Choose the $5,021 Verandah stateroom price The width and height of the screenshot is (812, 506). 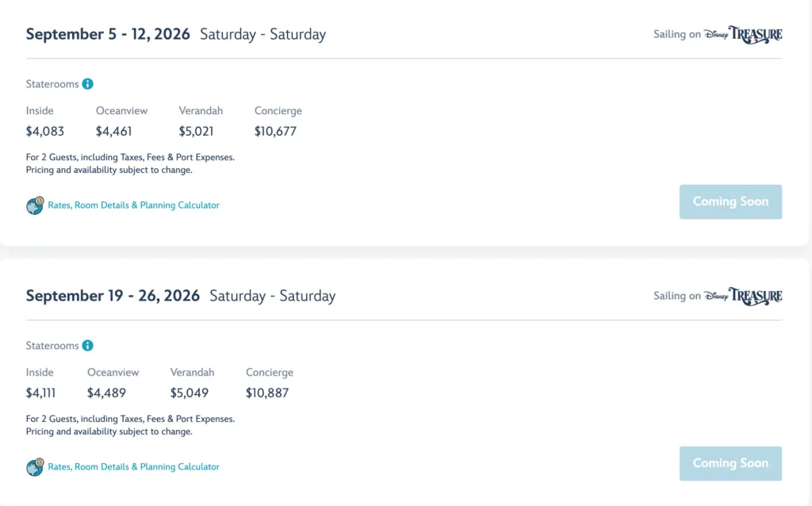197,132
